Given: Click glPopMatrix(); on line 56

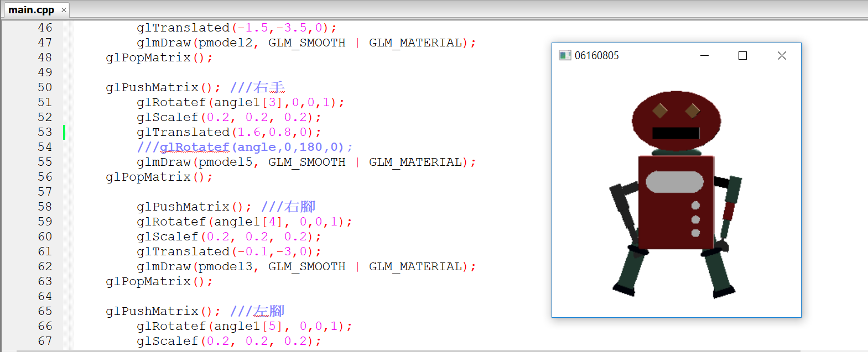Looking at the screenshot, I should 159,177.
